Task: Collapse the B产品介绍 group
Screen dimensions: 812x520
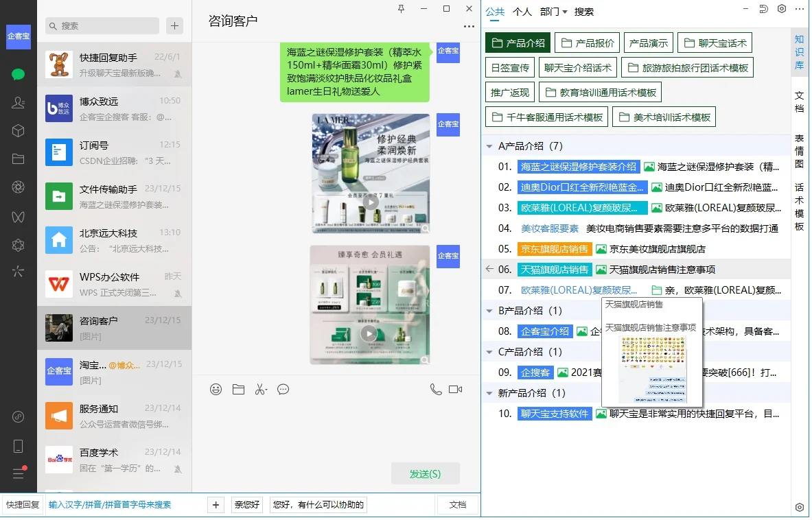Action: (490, 312)
